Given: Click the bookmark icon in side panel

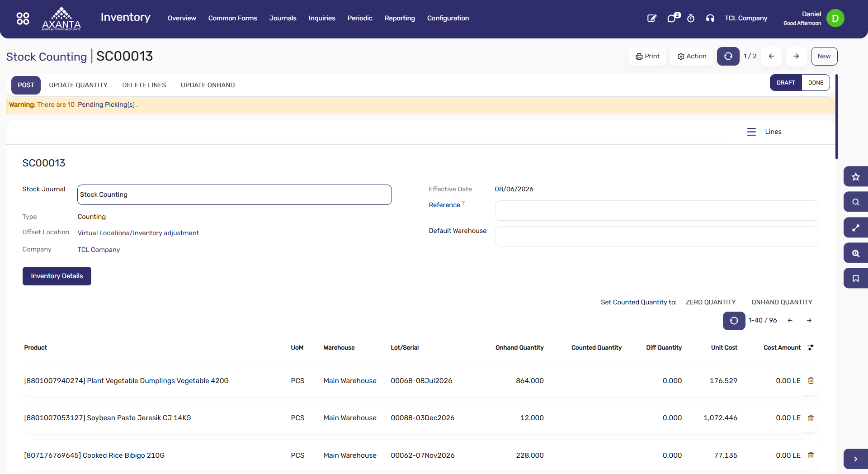Looking at the screenshot, I should click(855, 278).
